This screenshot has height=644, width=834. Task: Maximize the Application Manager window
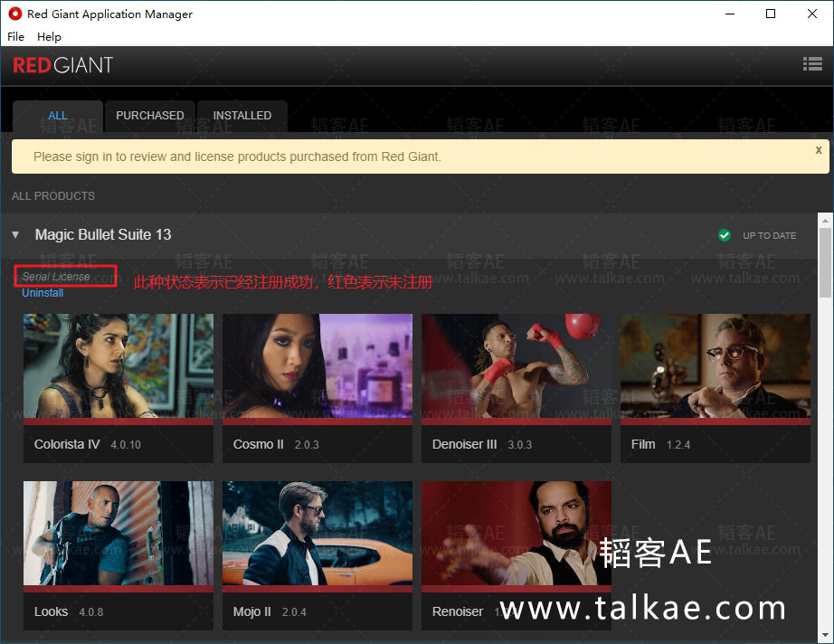pyautogui.click(x=770, y=14)
